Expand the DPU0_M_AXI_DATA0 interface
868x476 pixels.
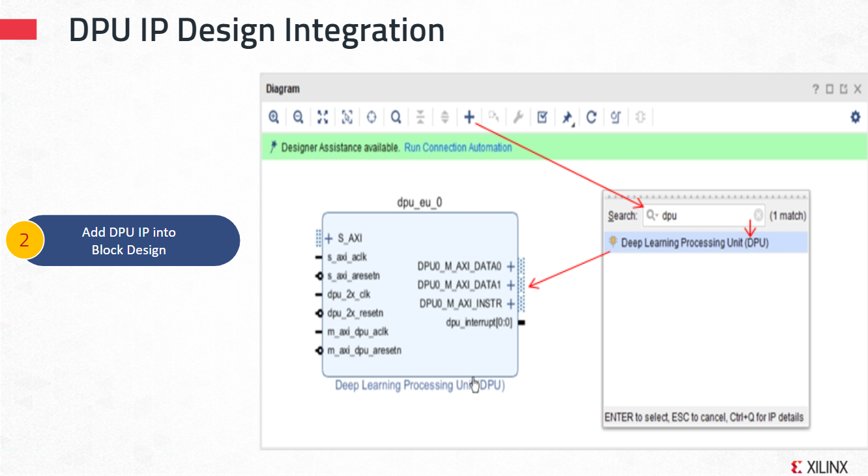coord(511,266)
